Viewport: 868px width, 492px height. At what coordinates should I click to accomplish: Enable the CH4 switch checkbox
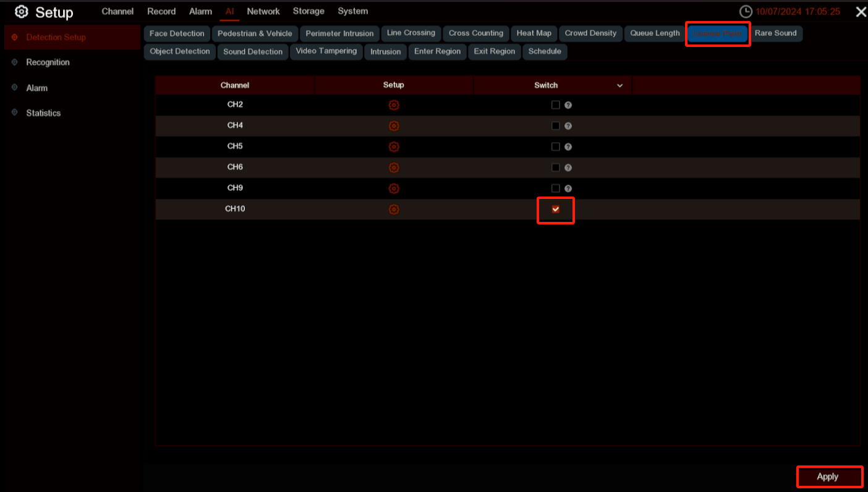(555, 126)
